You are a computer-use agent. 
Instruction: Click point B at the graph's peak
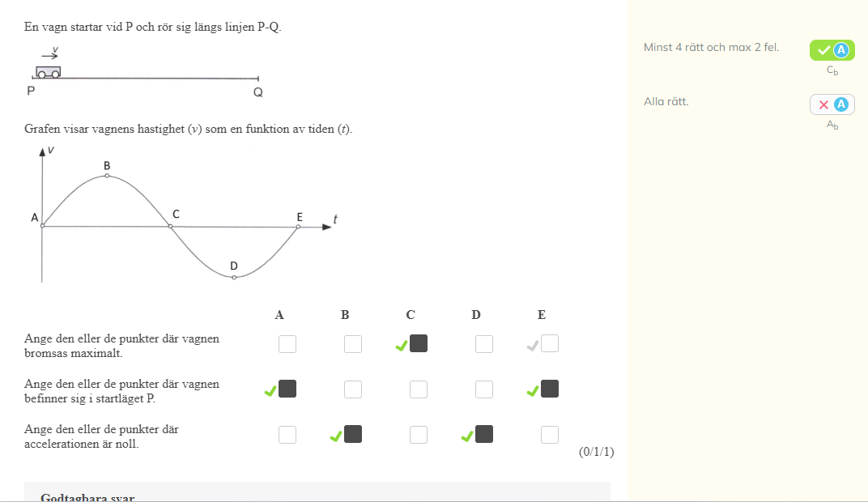pos(107,175)
